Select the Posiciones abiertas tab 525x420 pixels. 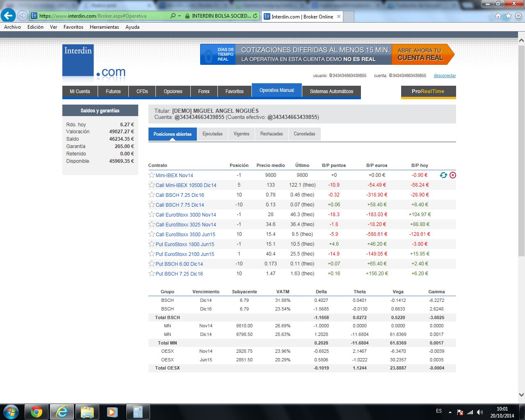pos(173,134)
